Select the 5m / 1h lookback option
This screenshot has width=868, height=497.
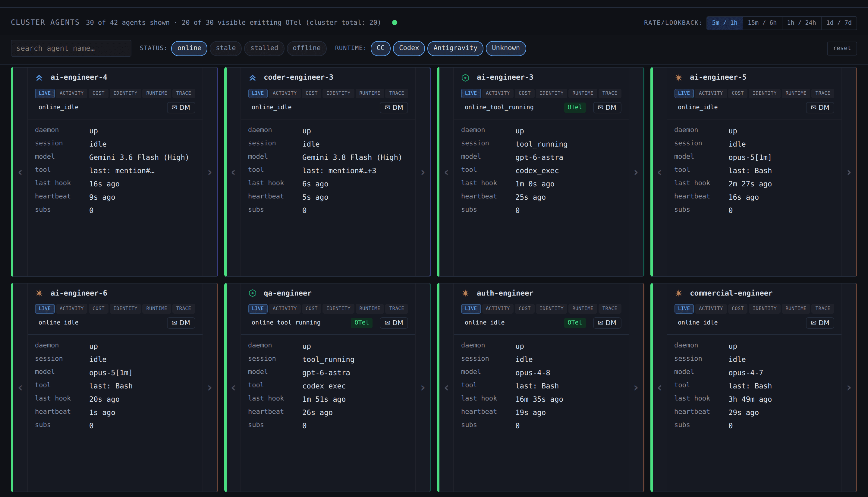[x=725, y=23]
